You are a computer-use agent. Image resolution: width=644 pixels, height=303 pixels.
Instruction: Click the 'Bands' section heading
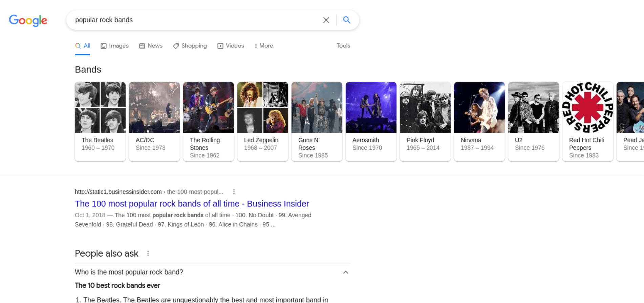pos(88,69)
